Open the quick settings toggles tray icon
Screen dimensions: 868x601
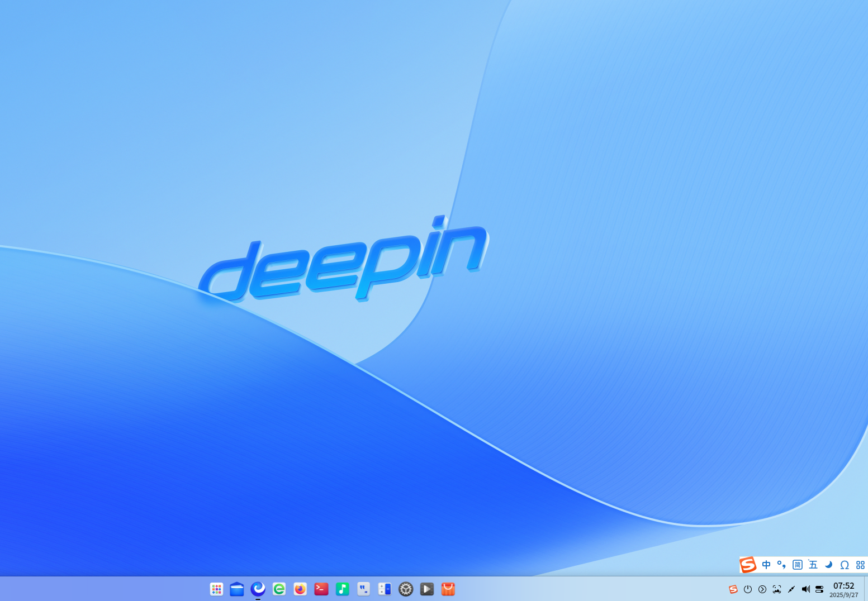(x=819, y=589)
